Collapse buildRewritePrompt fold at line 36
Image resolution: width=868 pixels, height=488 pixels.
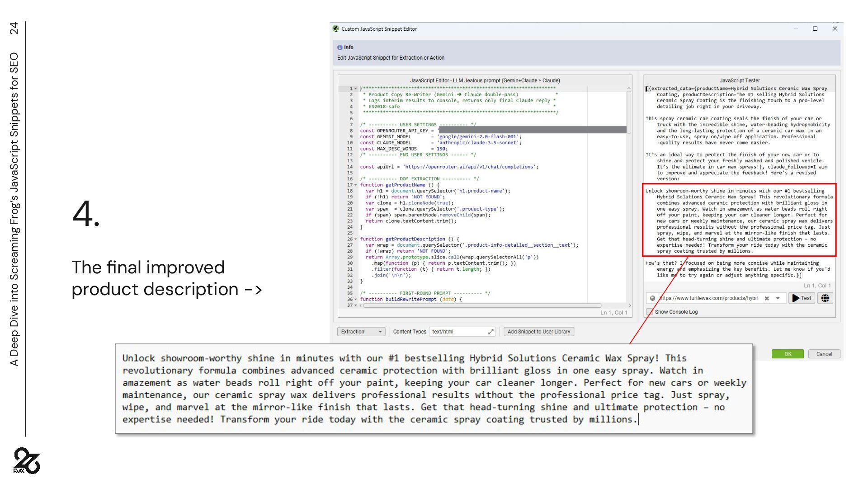click(x=356, y=299)
